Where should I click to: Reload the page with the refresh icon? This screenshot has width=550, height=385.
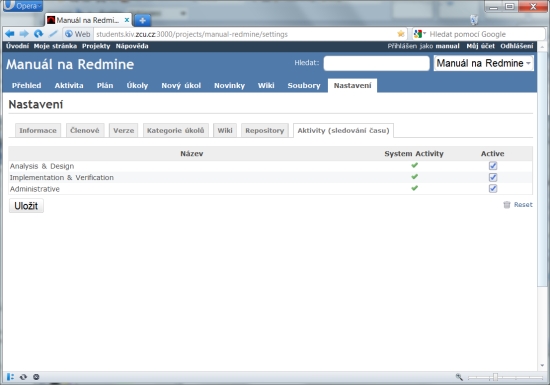coord(38,34)
